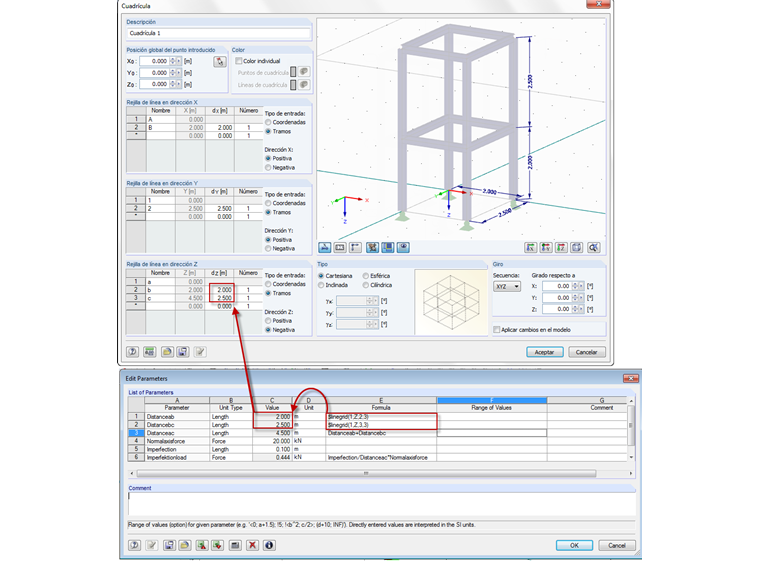
Task: Open color picker for Líneas de cuadrícula
Action: (x=304, y=84)
